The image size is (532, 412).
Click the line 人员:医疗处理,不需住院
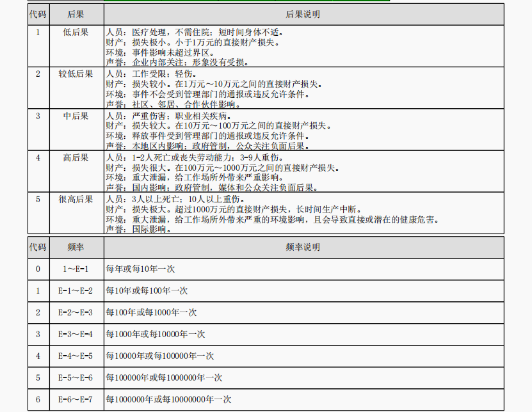point(195,32)
